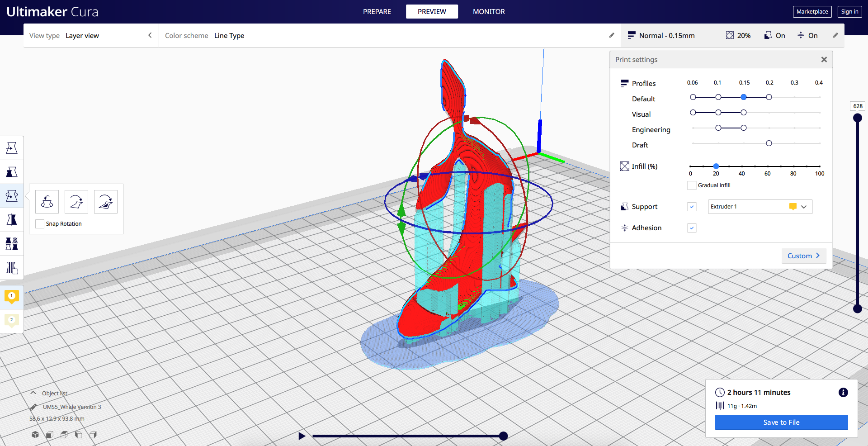868x446 pixels.
Task: Switch to the PREPARE stage
Action: [377, 12]
